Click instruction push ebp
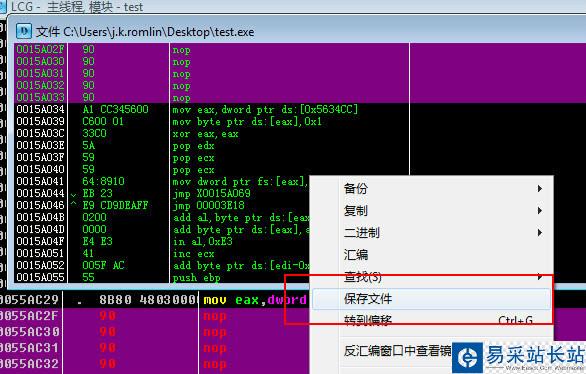 click(196, 277)
